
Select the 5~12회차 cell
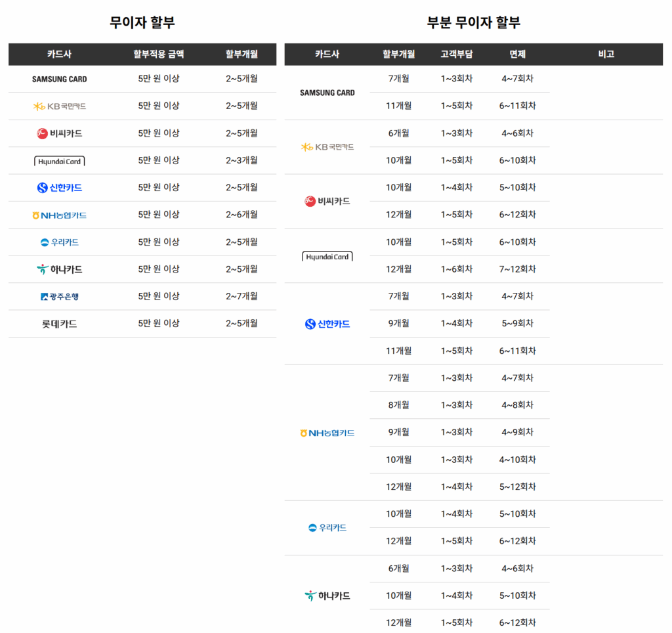pyautogui.click(x=517, y=487)
